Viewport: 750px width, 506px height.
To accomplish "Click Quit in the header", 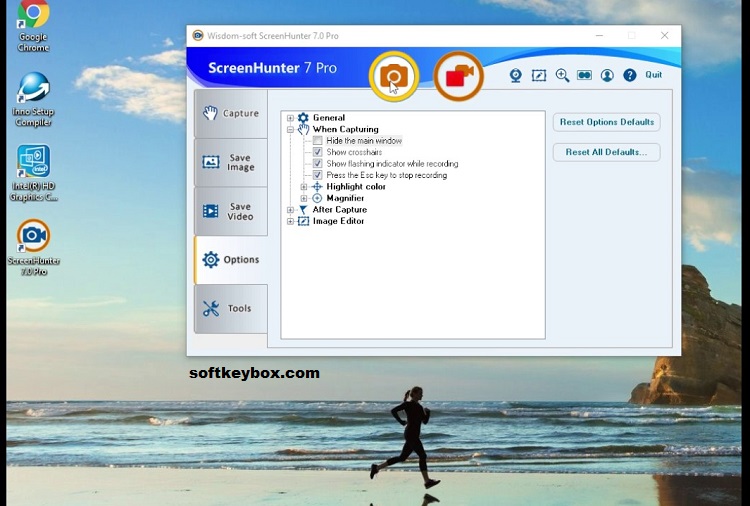I will [x=653, y=75].
